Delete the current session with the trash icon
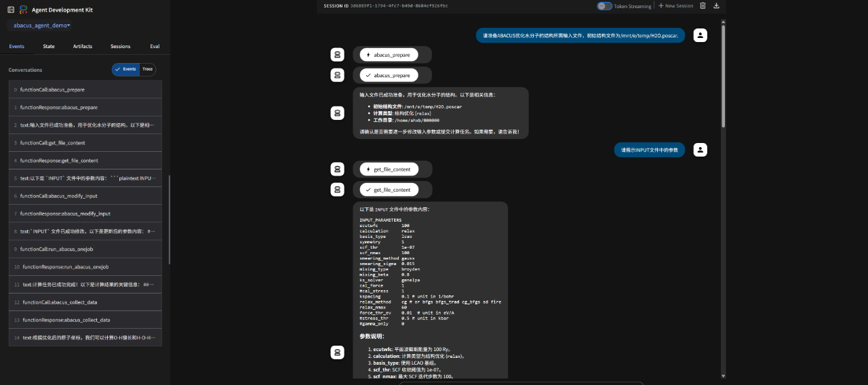Viewport: 868px width, 385px height. tap(703, 5)
